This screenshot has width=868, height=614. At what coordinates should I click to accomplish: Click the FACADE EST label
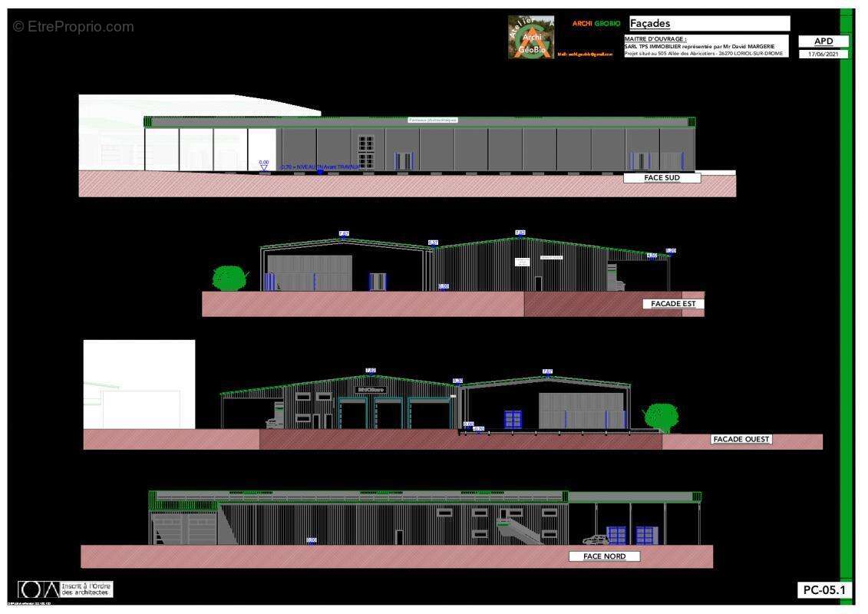(673, 304)
